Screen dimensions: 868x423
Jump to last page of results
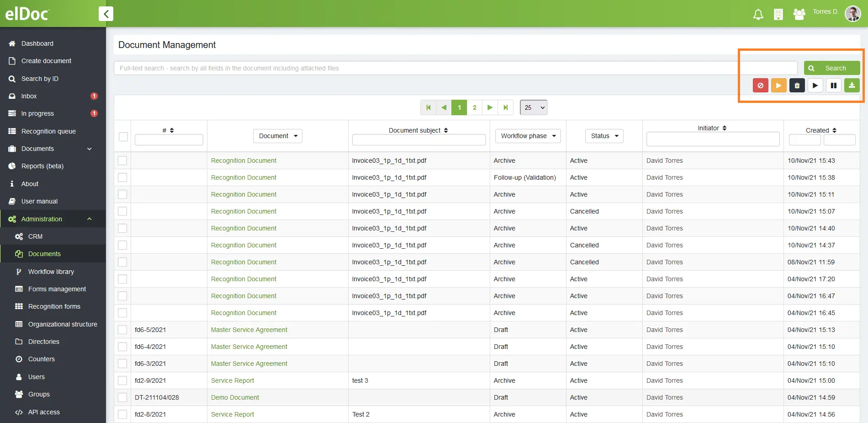[505, 107]
